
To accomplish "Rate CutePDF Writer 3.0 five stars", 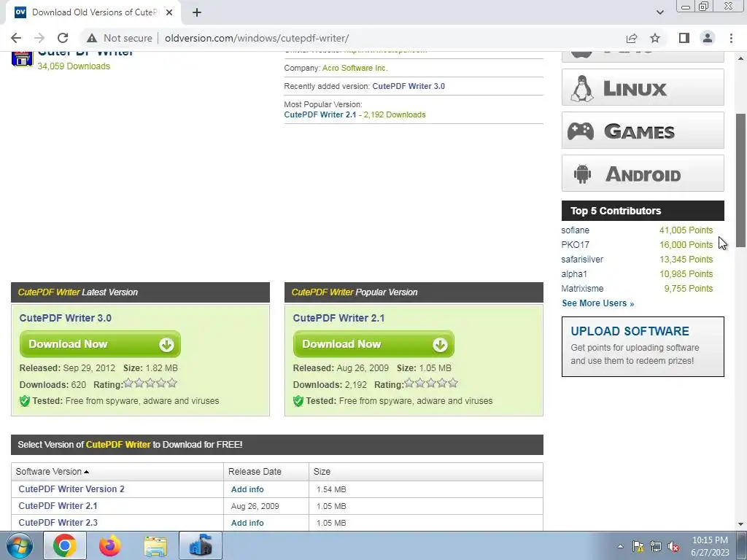I will 172,383.
